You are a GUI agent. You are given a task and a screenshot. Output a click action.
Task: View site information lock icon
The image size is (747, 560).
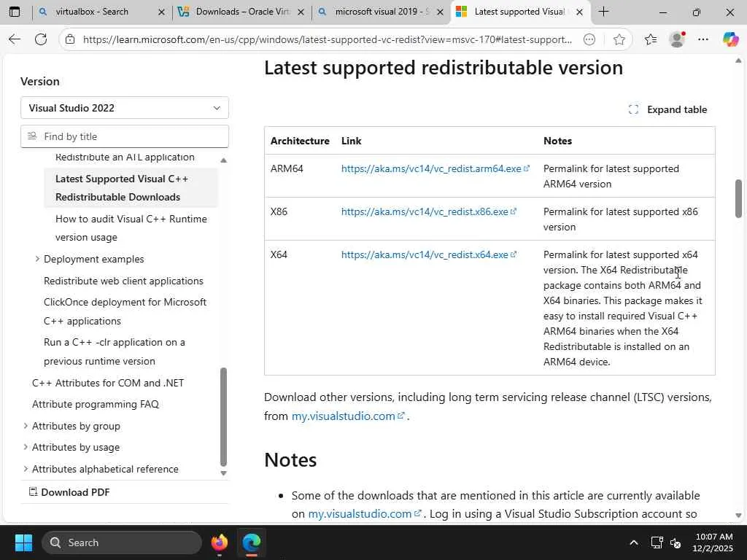(x=70, y=39)
